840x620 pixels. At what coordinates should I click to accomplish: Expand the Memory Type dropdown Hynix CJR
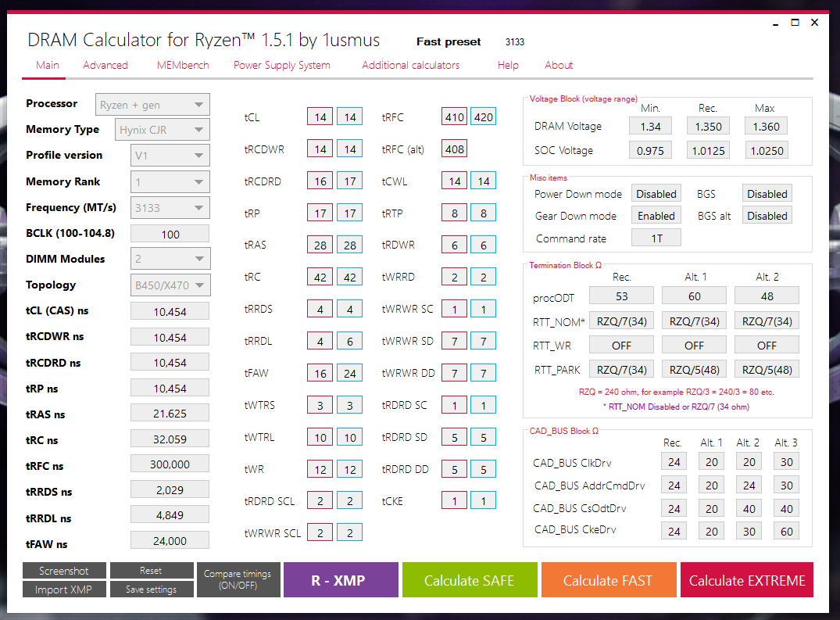(x=163, y=130)
